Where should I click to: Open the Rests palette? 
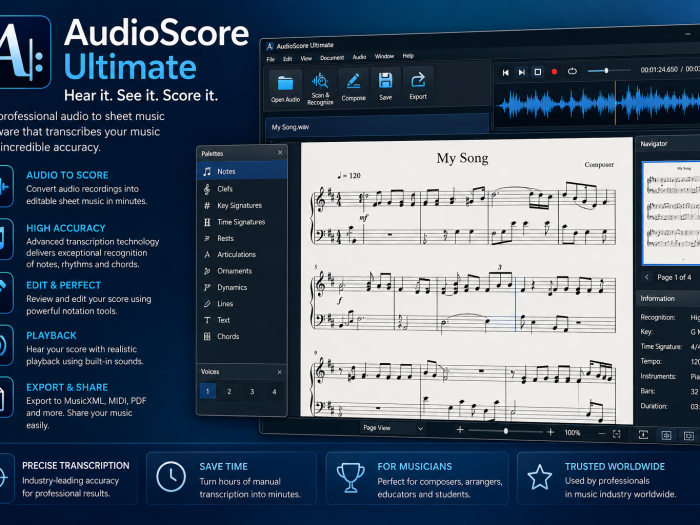coord(242,238)
